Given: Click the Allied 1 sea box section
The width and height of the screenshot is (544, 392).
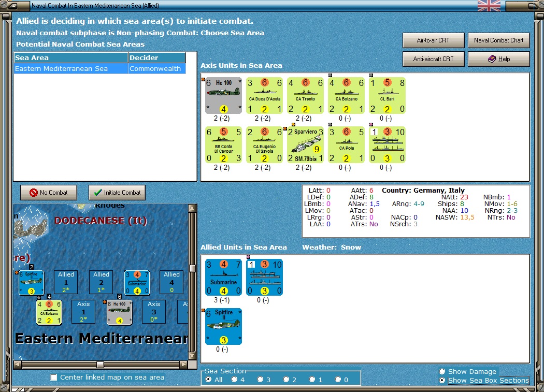Looking at the screenshot, I should point(66,282).
